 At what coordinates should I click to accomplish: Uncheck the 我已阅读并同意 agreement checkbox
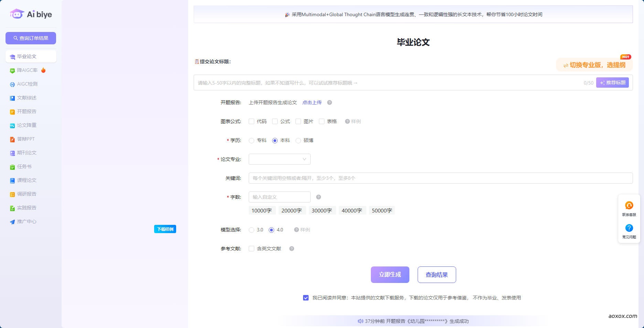pos(306,298)
